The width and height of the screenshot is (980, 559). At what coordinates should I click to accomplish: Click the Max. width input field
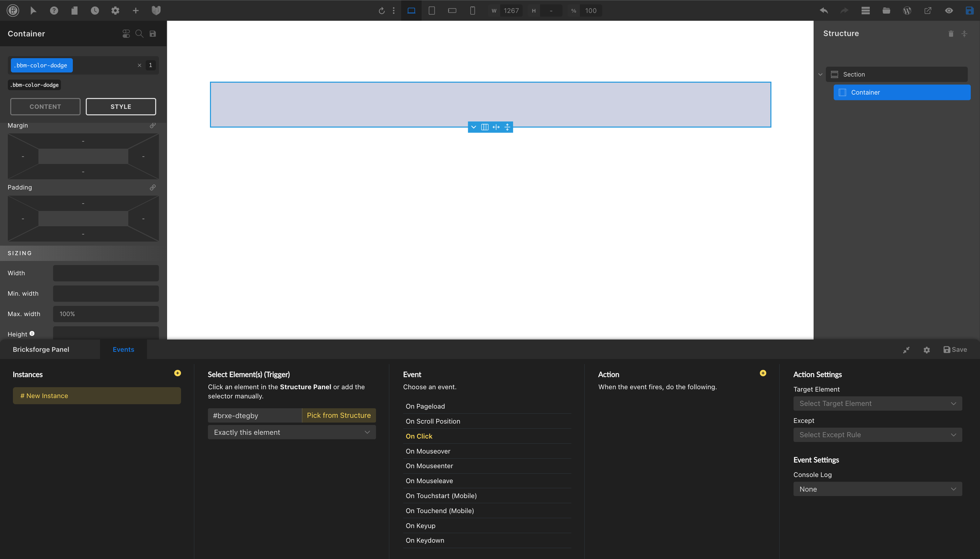pos(106,314)
